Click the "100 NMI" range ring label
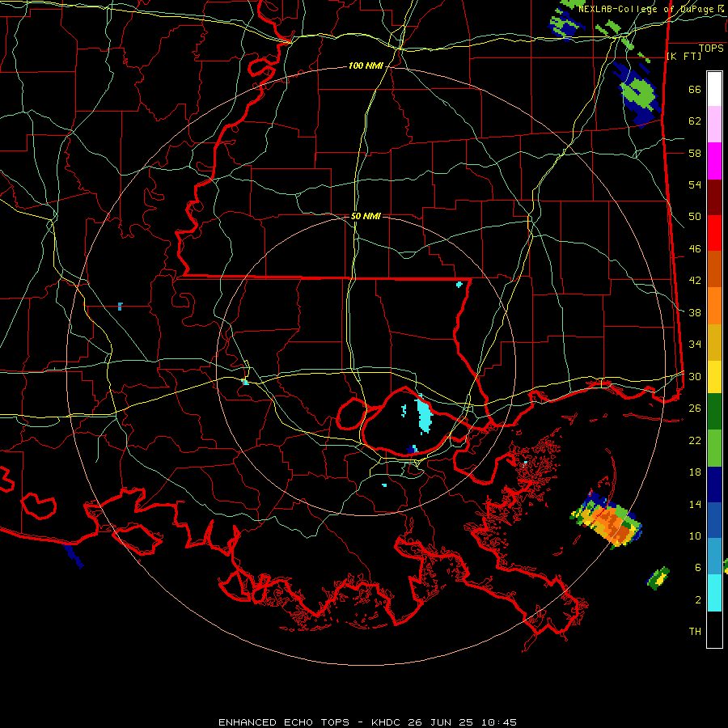The width and height of the screenshot is (728, 728). [366, 66]
